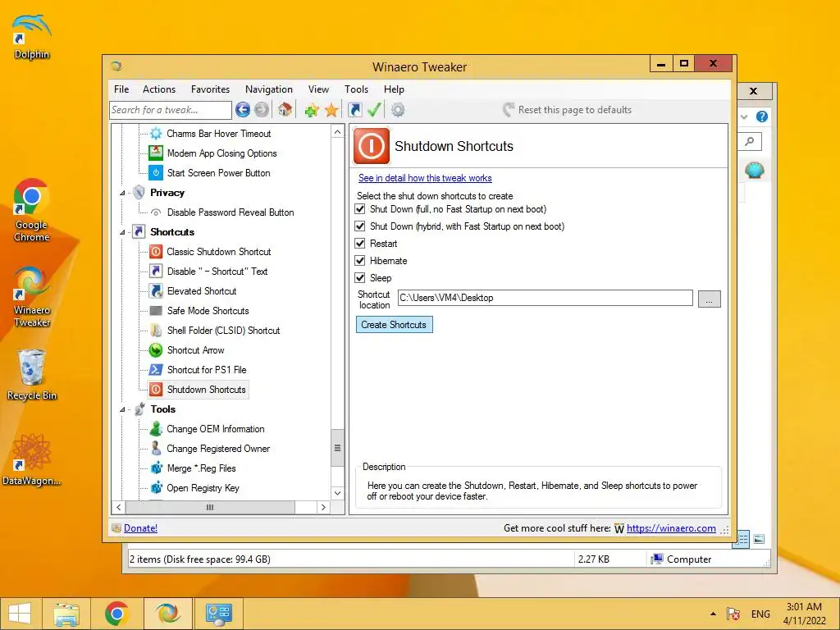This screenshot has width=840, height=630.
Task: Open the Favorites star icon
Action: (x=331, y=110)
